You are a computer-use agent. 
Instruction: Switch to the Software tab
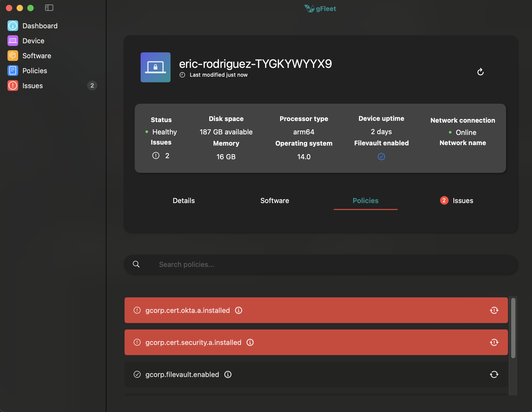click(275, 201)
